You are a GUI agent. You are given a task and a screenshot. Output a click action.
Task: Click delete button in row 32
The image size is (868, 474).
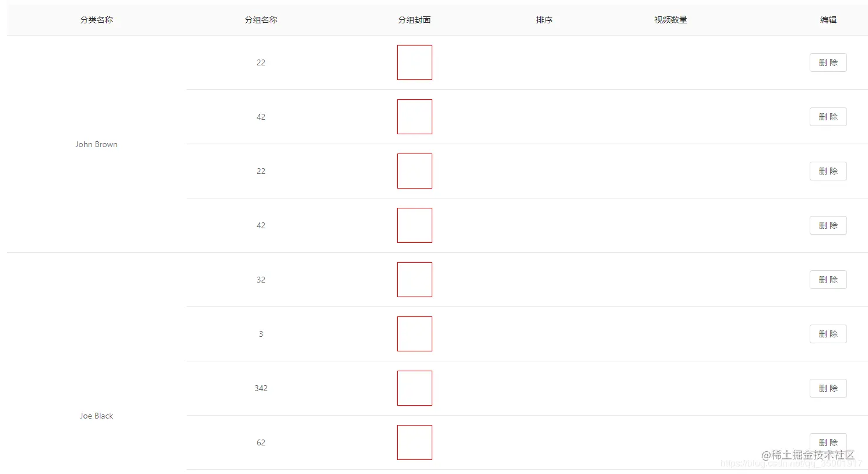[828, 280]
